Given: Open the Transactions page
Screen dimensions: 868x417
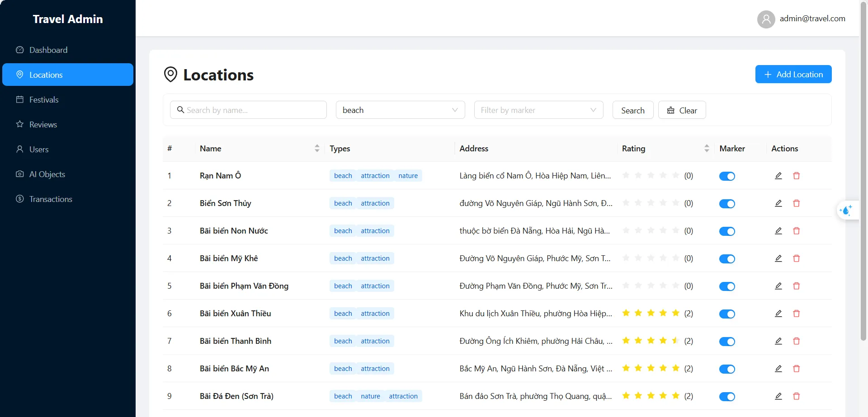Looking at the screenshot, I should [x=68, y=199].
